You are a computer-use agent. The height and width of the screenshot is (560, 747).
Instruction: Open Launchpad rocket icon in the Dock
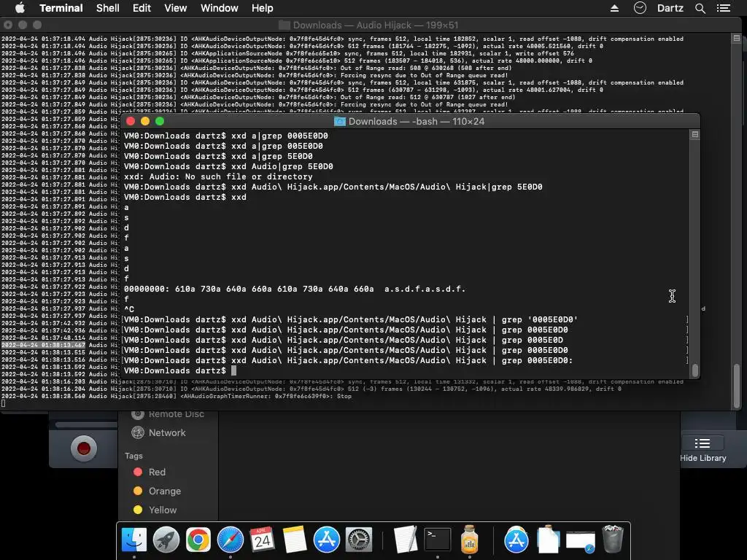(x=166, y=540)
